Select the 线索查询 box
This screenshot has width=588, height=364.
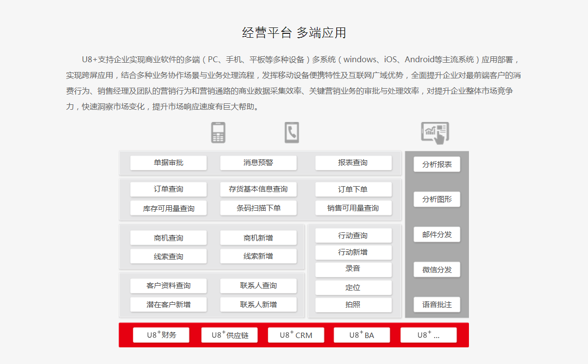[x=169, y=256]
